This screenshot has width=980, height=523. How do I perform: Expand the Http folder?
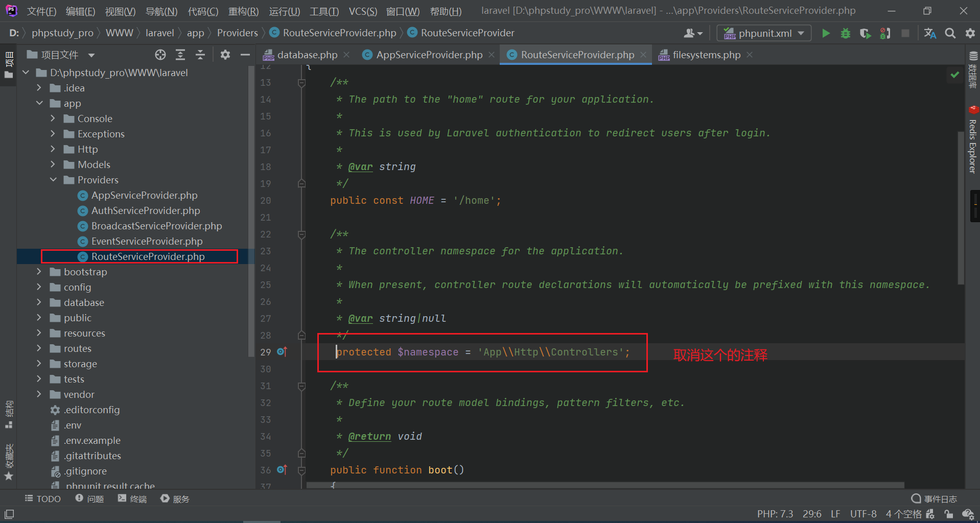[53, 149]
